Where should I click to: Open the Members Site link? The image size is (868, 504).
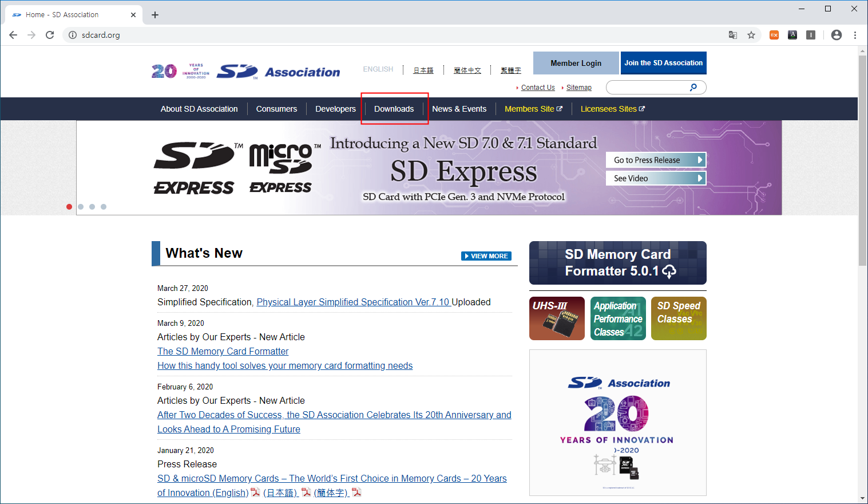click(533, 109)
